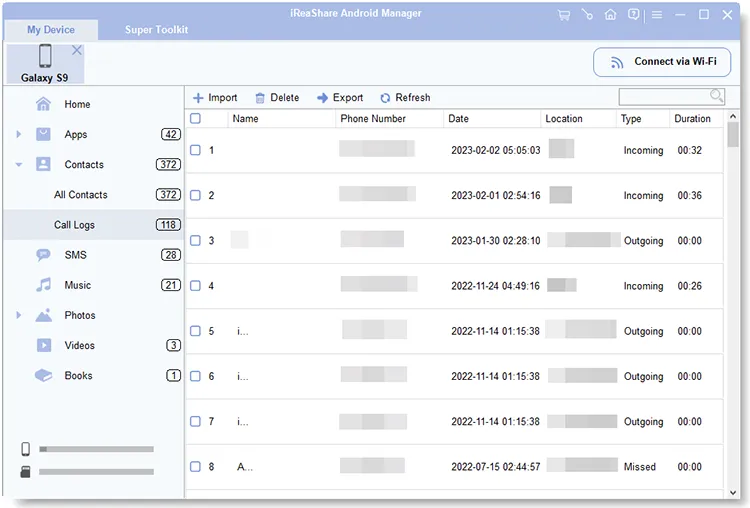750x508 pixels.
Task: Click the Connect via Wi-Fi button
Action: click(662, 62)
